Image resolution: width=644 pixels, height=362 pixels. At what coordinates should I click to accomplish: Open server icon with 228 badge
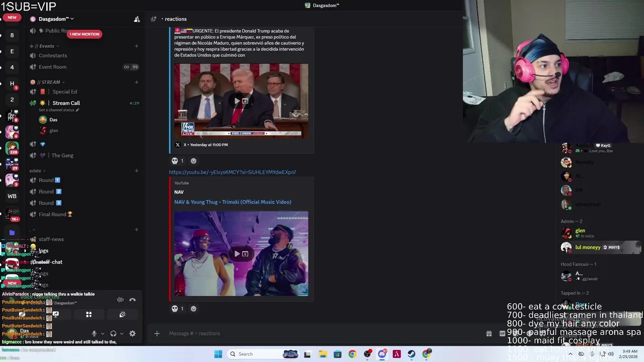12,148
